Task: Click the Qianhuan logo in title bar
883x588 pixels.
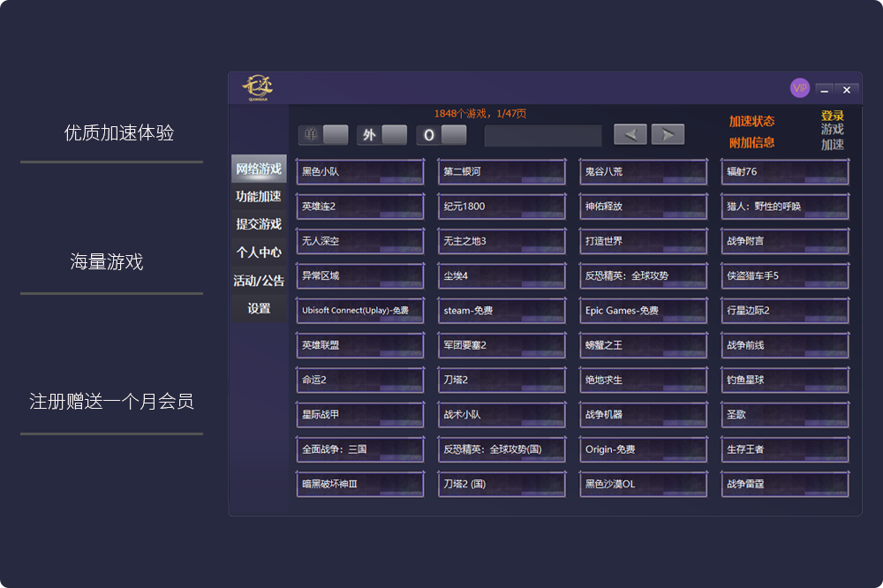Action: (258, 87)
